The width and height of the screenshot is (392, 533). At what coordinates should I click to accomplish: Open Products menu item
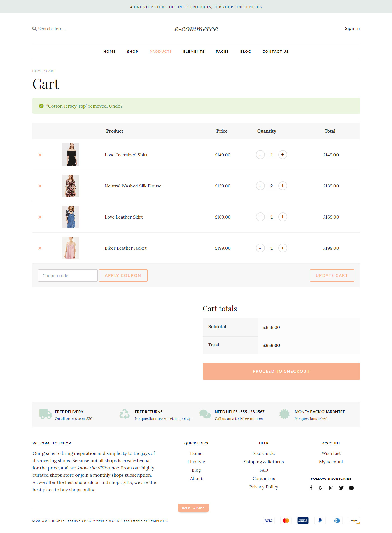161,52
